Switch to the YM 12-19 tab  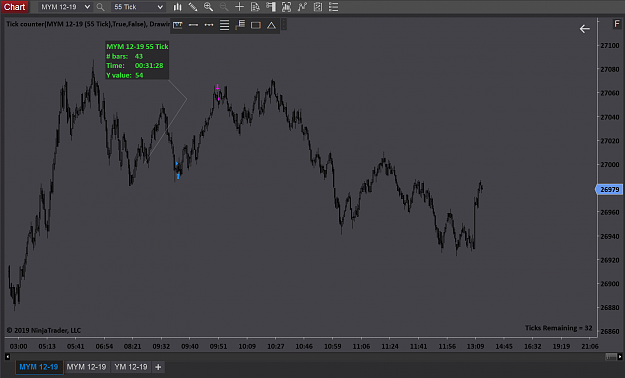coord(131,367)
